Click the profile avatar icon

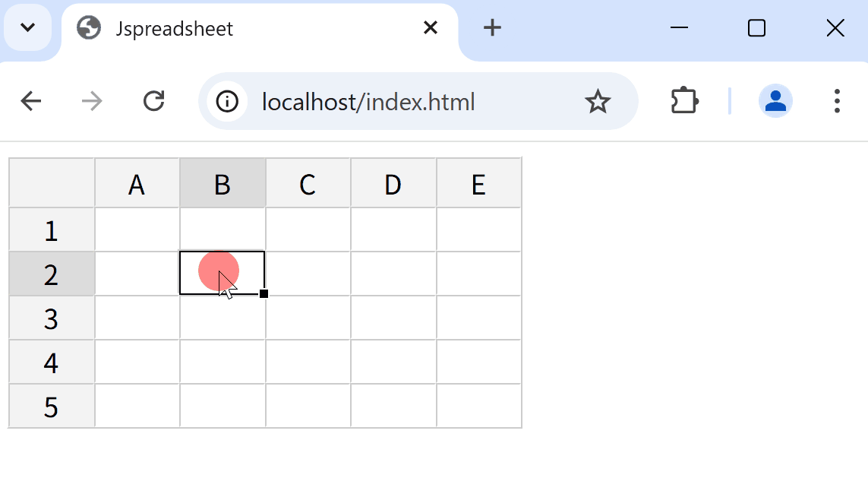point(775,100)
